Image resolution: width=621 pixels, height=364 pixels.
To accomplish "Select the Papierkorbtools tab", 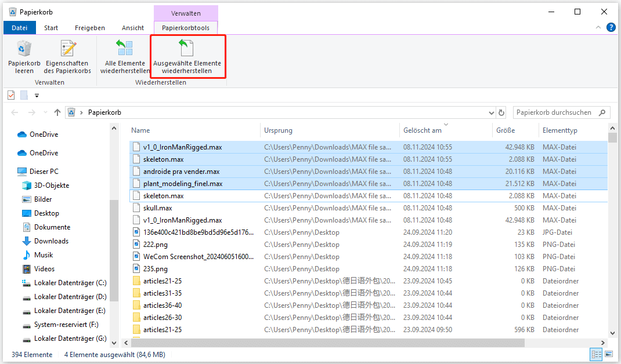I will (186, 28).
